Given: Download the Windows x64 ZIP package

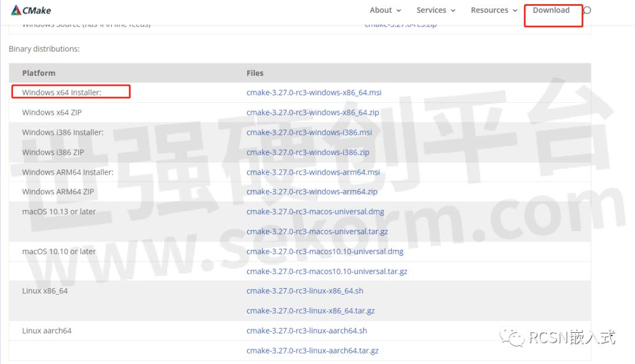Looking at the screenshot, I should pyautogui.click(x=314, y=112).
